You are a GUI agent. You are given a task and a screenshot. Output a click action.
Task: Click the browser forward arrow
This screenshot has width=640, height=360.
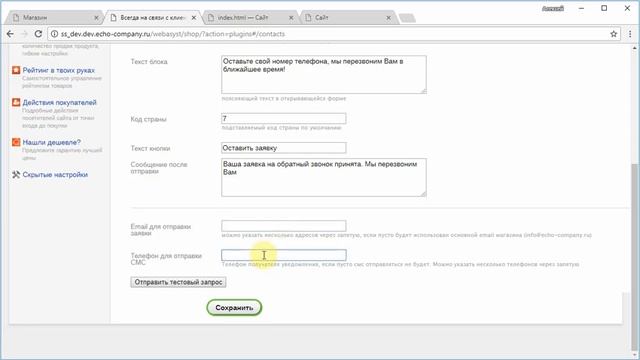[x=24, y=34]
